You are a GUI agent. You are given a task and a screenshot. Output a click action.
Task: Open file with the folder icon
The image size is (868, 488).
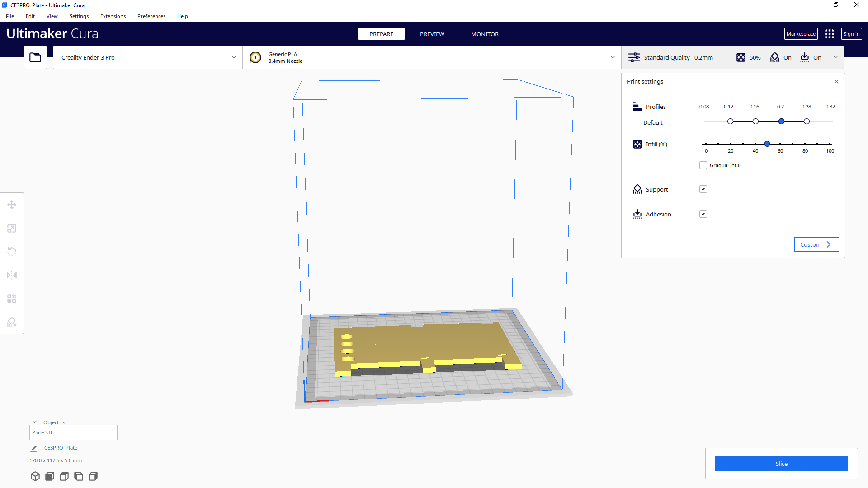click(x=35, y=57)
